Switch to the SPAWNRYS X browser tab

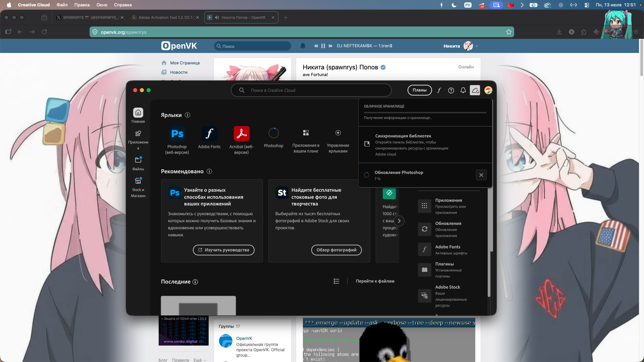click(89, 17)
